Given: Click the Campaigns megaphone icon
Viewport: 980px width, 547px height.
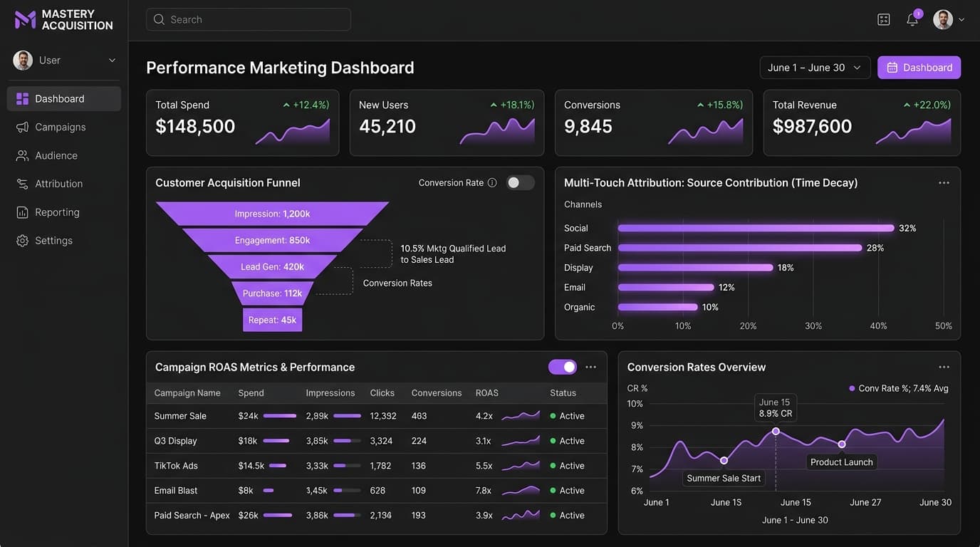Looking at the screenshot, I should (22, 127).
